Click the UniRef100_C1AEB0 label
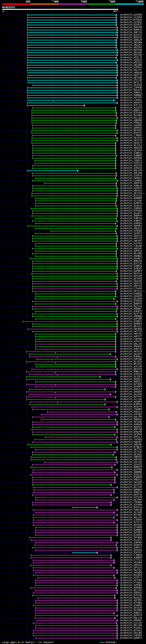Viewport: 146px width, 644px height. tap(131, 181)
